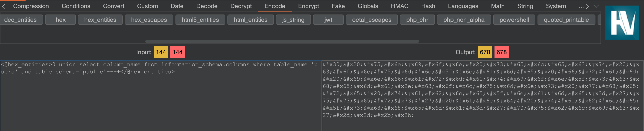The width and height of the screenshot is (644, 131).
Task: Choose the quoted_printable tag button
Action: [x=566, y=20]
